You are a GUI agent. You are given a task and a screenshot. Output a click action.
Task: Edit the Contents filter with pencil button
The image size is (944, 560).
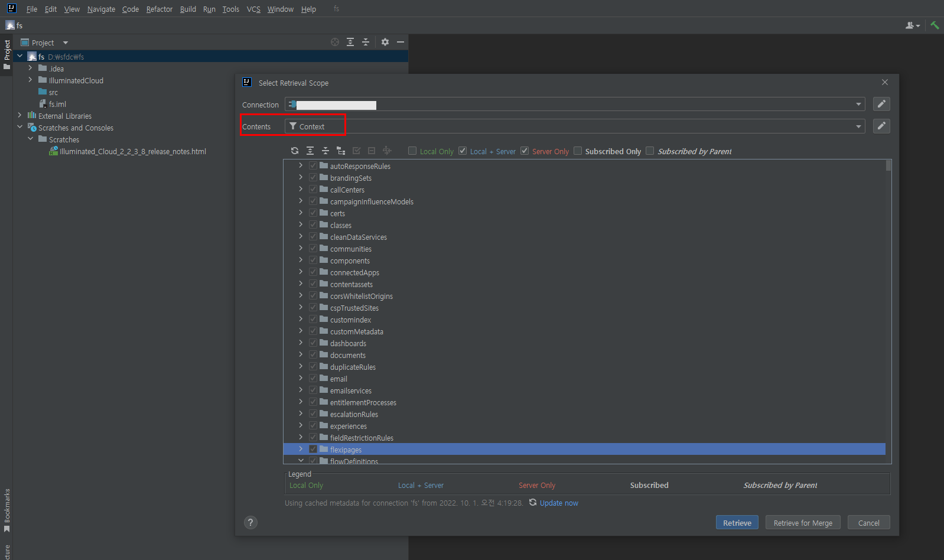coord(881,126)
